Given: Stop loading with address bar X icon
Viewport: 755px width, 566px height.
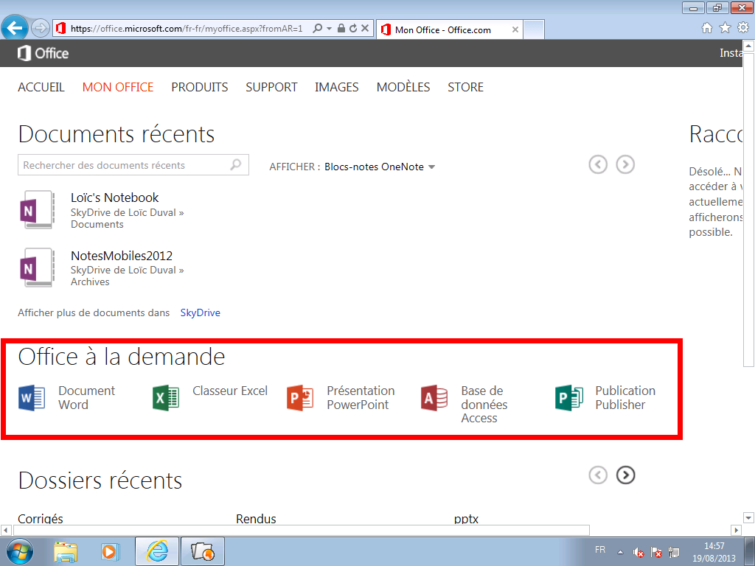Looking at the screenshot, I should [365, 28].
